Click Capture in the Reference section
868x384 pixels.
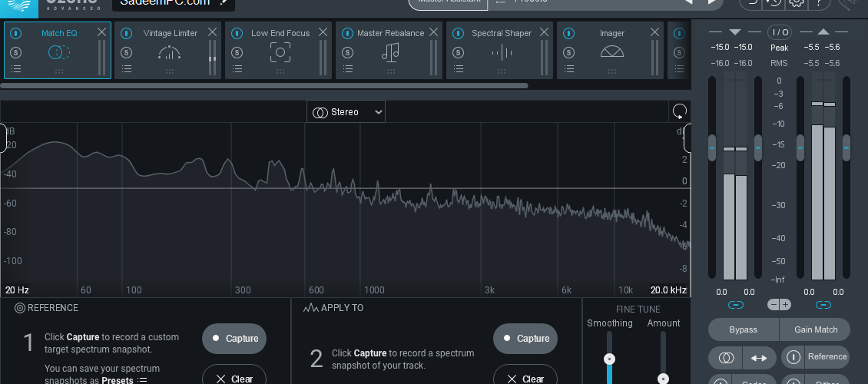(234, 339)
